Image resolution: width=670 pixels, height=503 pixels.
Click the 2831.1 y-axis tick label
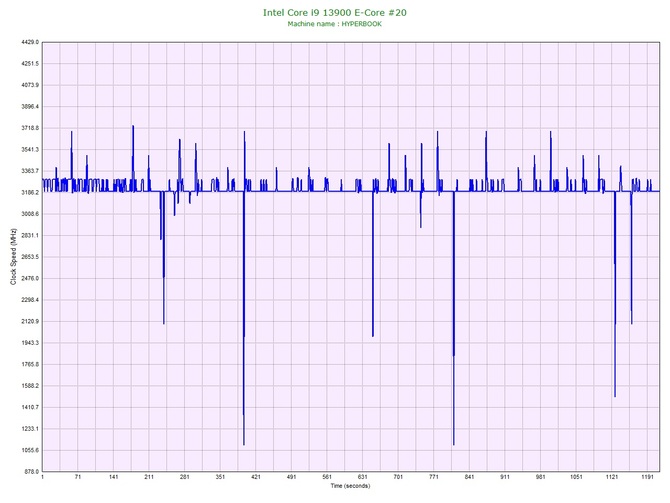click(x=30, y=235)
